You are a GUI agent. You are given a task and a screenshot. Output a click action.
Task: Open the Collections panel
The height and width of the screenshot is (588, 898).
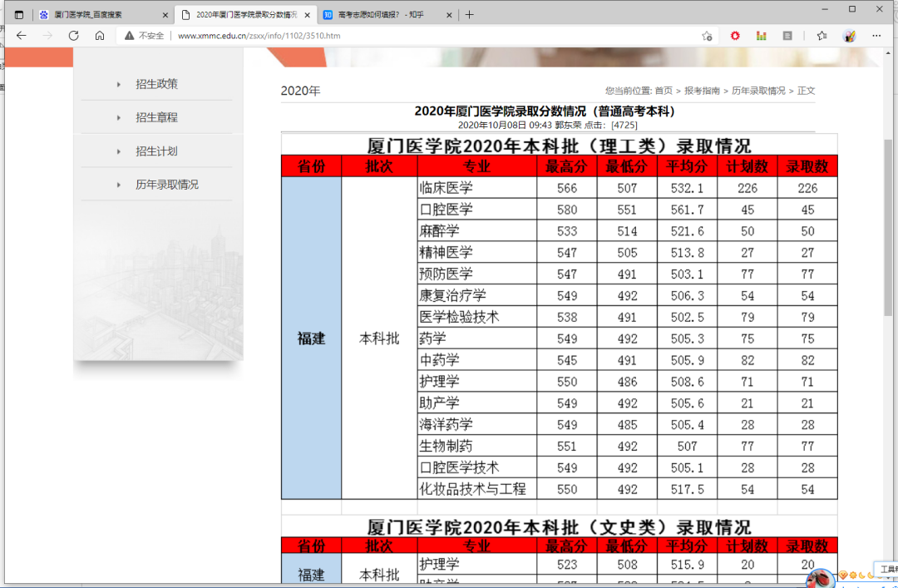[822, 36]
